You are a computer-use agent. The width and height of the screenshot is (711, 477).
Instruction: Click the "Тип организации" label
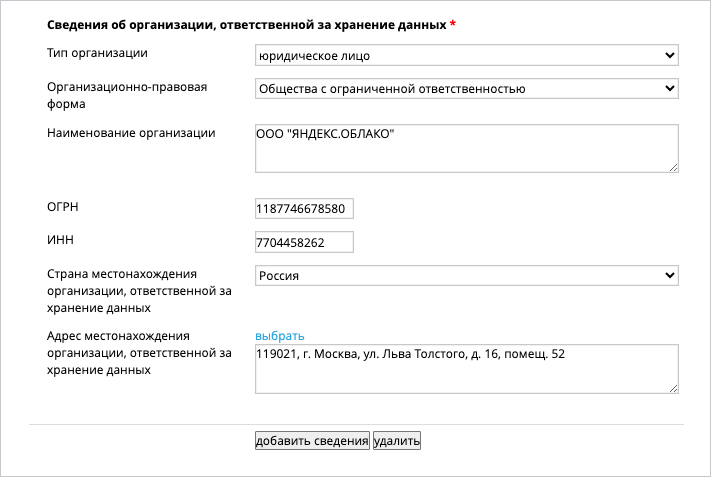[97, 53]
